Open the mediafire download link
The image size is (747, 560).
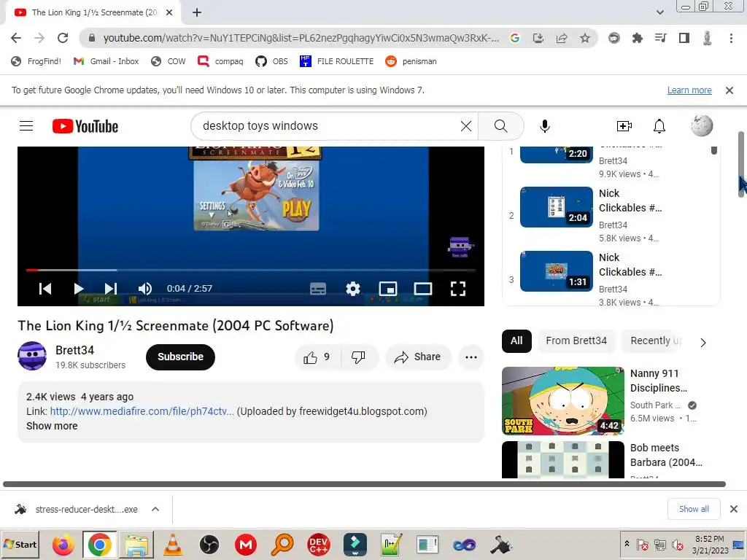coord(142,411)
